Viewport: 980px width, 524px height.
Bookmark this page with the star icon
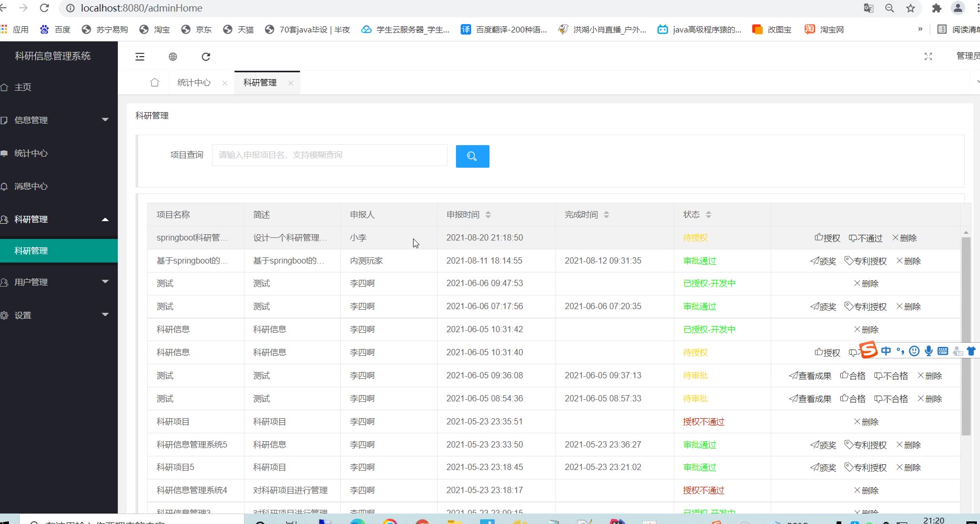(910, 8)
